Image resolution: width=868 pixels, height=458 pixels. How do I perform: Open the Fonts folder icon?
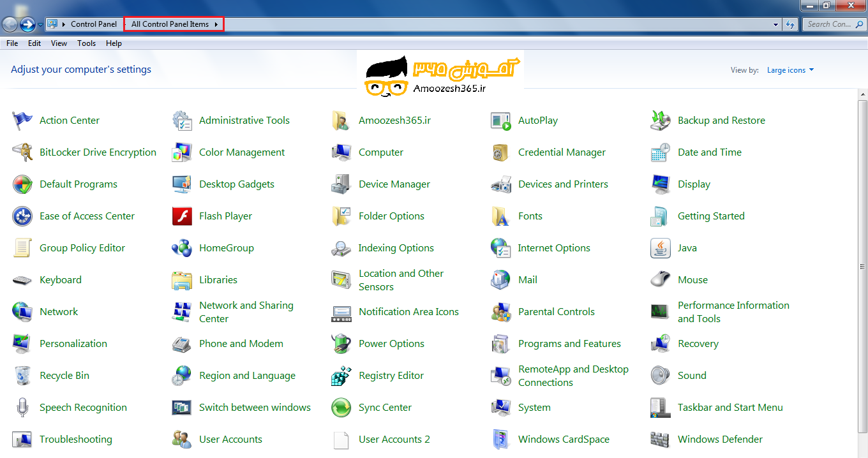501,216
